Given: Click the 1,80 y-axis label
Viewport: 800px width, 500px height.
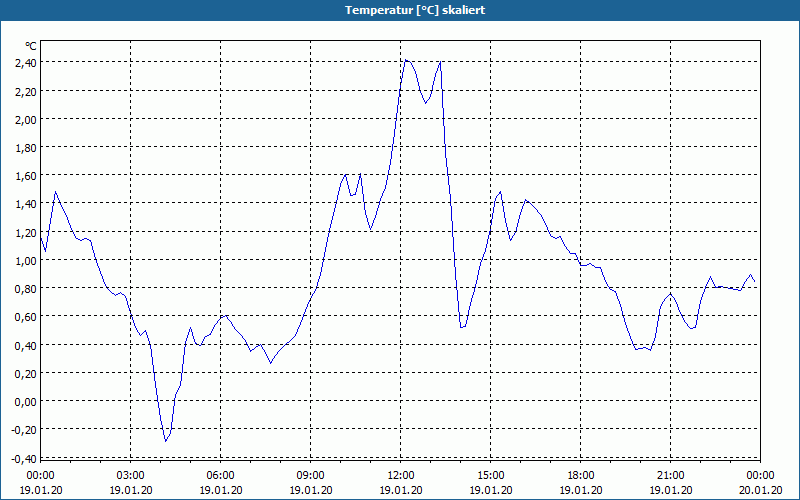Looking at the screenshot, I should click(27, 148).
